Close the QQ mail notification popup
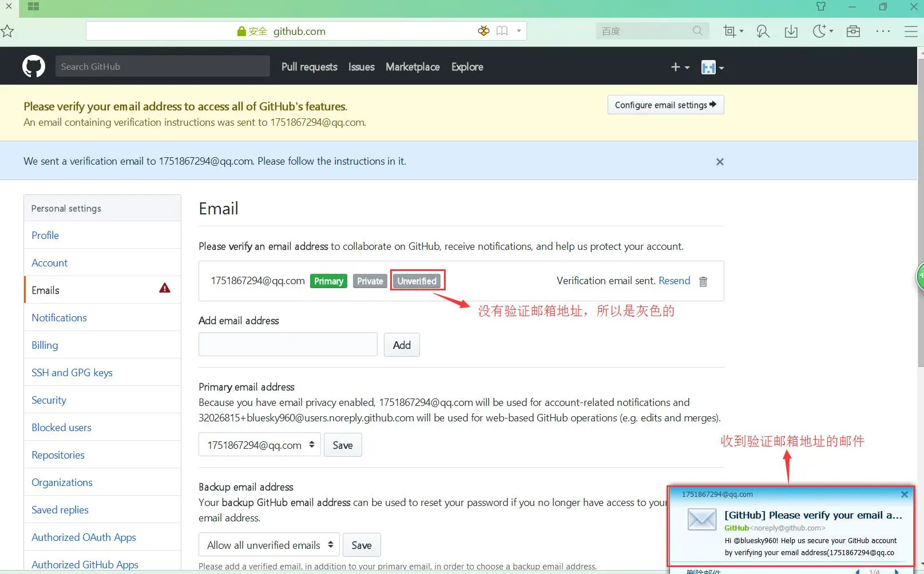This screenshot has height=574, width=924. [905, 495]
